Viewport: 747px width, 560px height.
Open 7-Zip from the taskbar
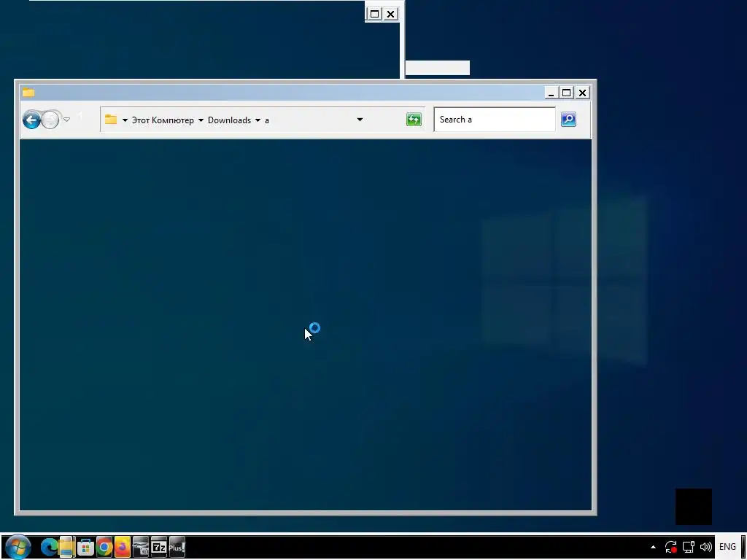click(158, 547)
